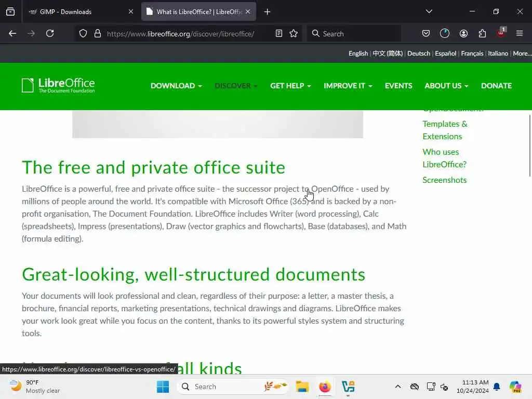Open More languages link
The width and height of the screenshot is (532, 399).
click(x=522, y=54)
